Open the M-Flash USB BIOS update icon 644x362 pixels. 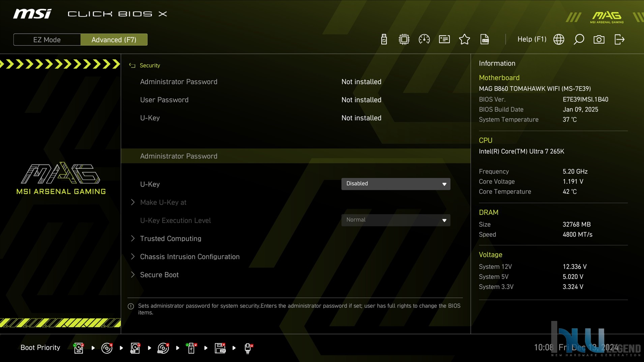[384, 39]
